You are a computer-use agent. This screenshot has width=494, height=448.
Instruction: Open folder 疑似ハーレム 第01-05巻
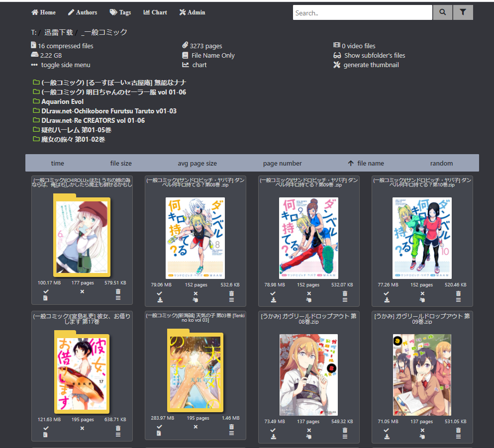72,130
